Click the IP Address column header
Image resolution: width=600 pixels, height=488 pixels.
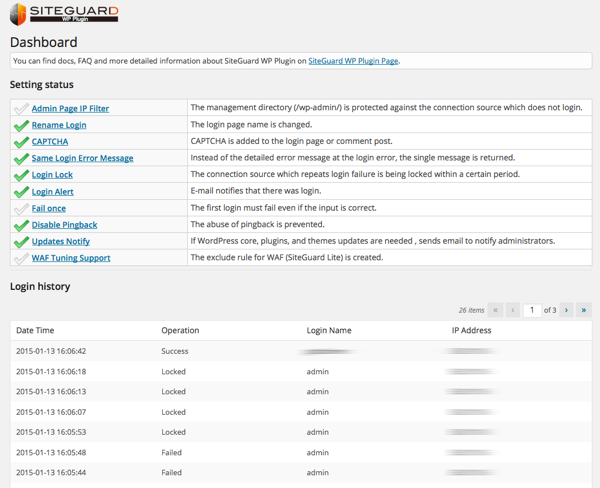point(473,329)
